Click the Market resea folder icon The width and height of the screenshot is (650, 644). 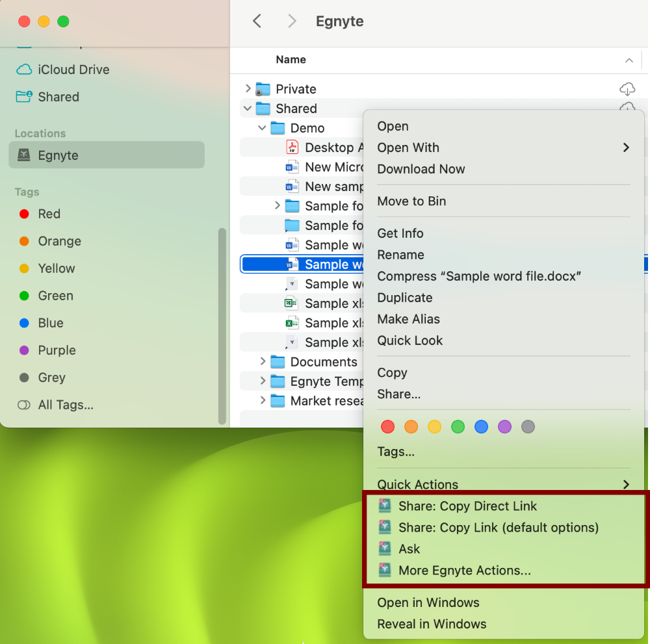pyautogui.click(x=278, y=400)
